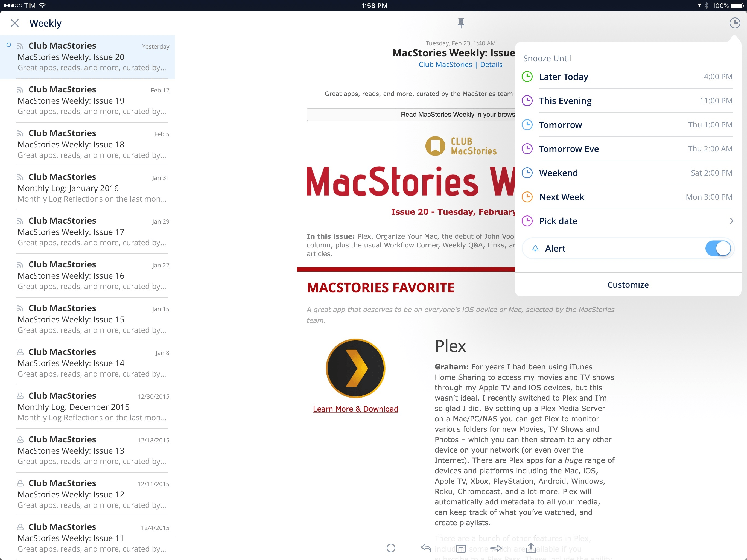Tap the Plex app icon

(355, 368)
